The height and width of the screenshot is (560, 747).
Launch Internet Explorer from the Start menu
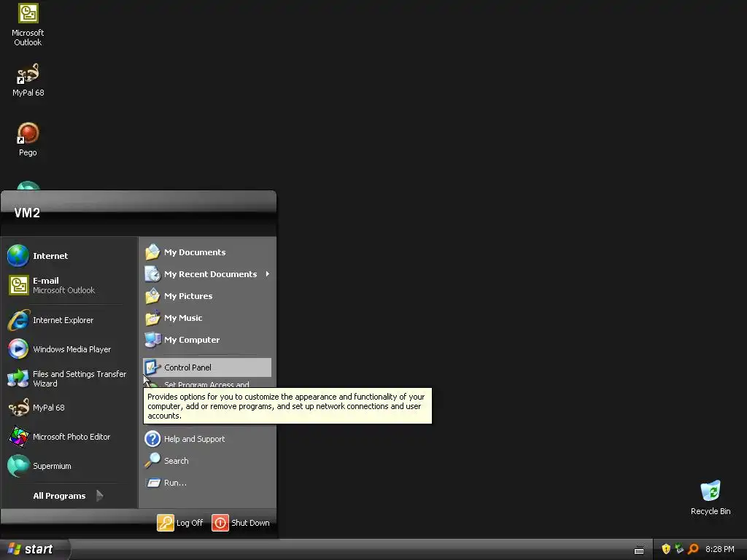69,320
